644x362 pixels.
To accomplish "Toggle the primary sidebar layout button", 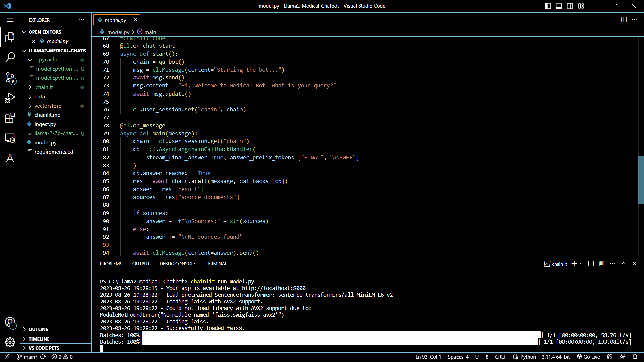I will 548,6.
